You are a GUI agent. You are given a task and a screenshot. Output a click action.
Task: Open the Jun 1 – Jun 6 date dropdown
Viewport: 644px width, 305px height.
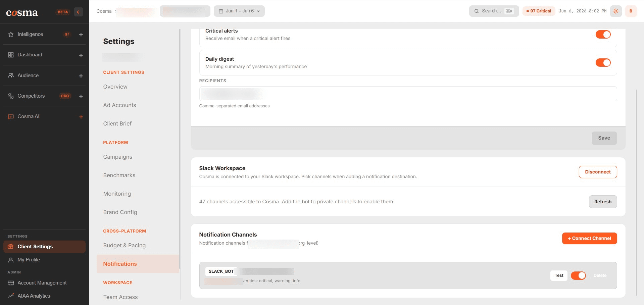tap(239, 11)
